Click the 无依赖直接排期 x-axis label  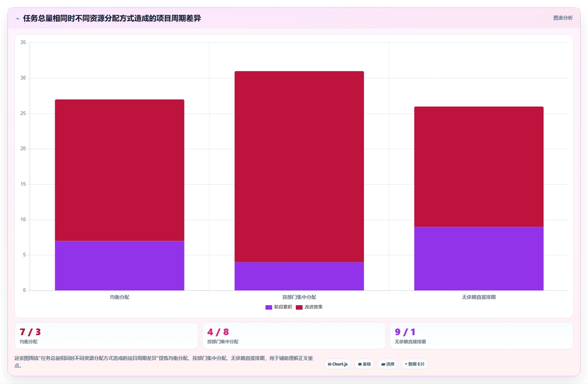tap(479, 297)
